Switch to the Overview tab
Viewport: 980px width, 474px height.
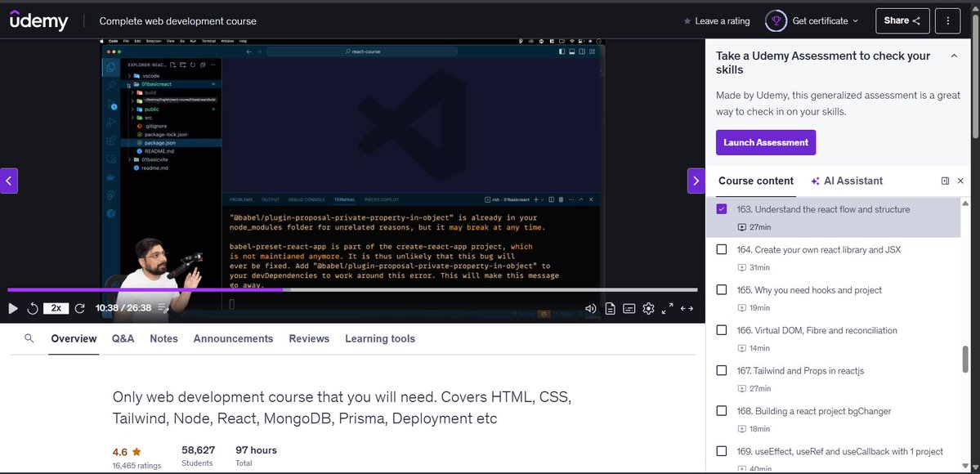click(74, 338)
